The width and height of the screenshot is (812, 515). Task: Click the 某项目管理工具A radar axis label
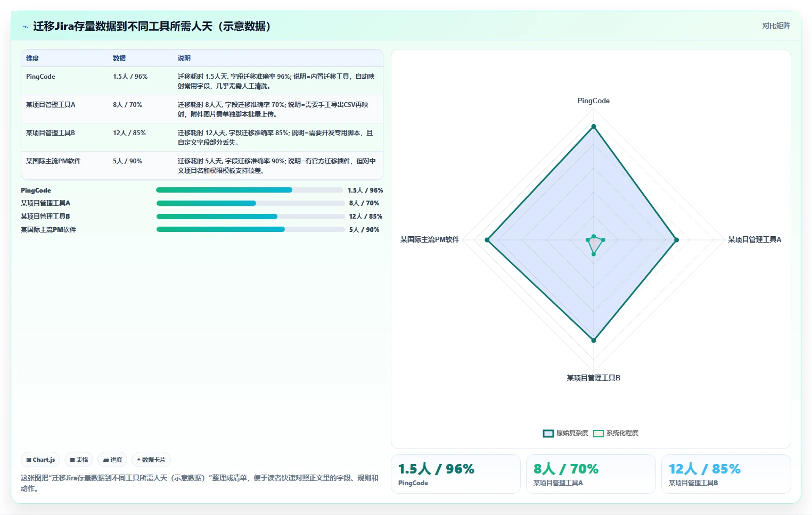tap(754, 239)
